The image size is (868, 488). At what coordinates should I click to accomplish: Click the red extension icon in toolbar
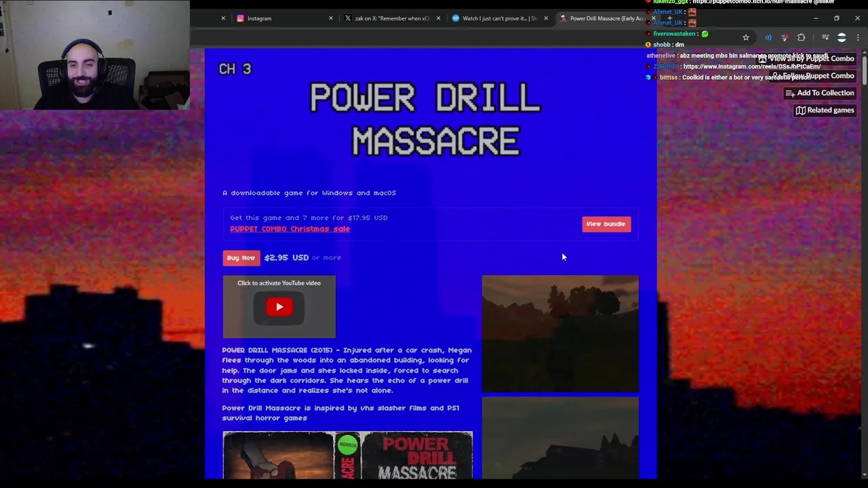(x=785, y=37)
